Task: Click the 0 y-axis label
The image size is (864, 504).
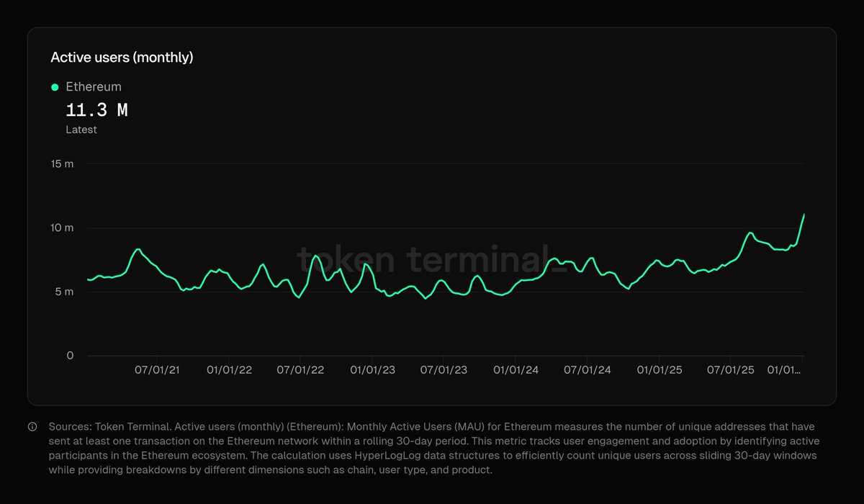Action: click(x=69, y=356)
